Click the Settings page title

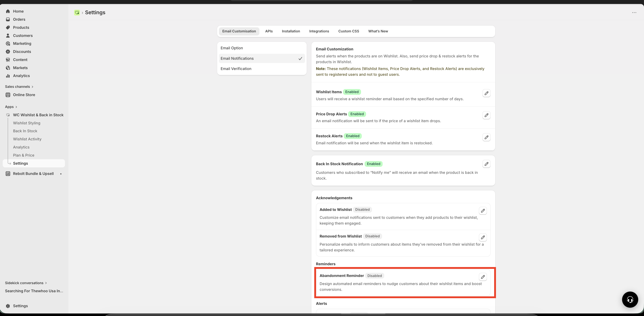click(x=95, y=12)
